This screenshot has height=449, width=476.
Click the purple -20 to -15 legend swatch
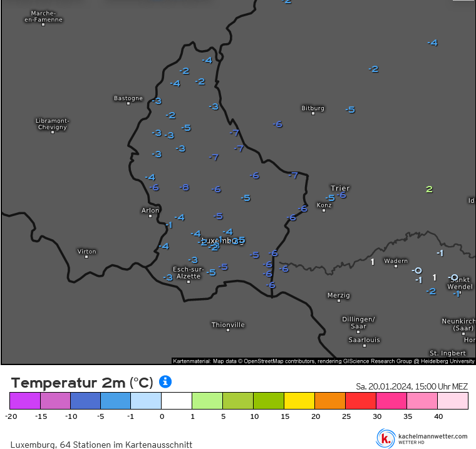[25, 401]
